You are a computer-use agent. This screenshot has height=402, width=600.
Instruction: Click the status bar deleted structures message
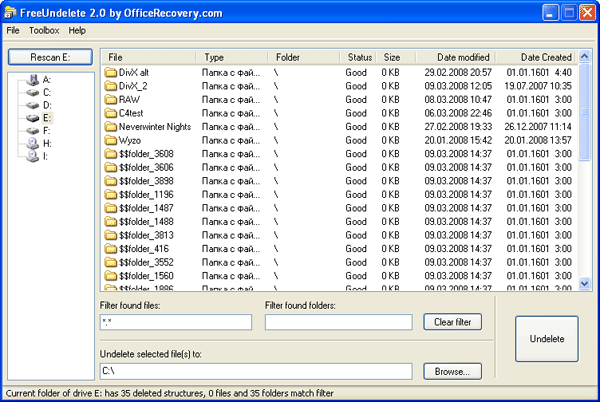tap(170, 393)
